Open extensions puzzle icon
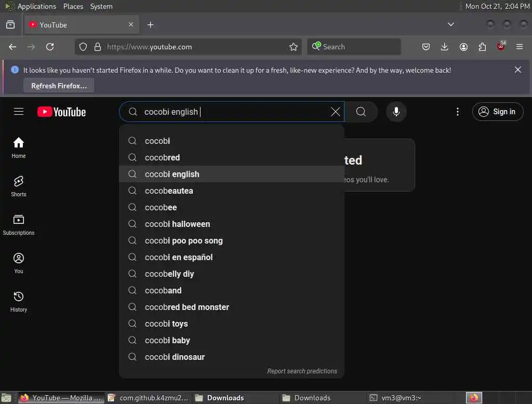Screen dimensions: 532x404 pos(482,47)
